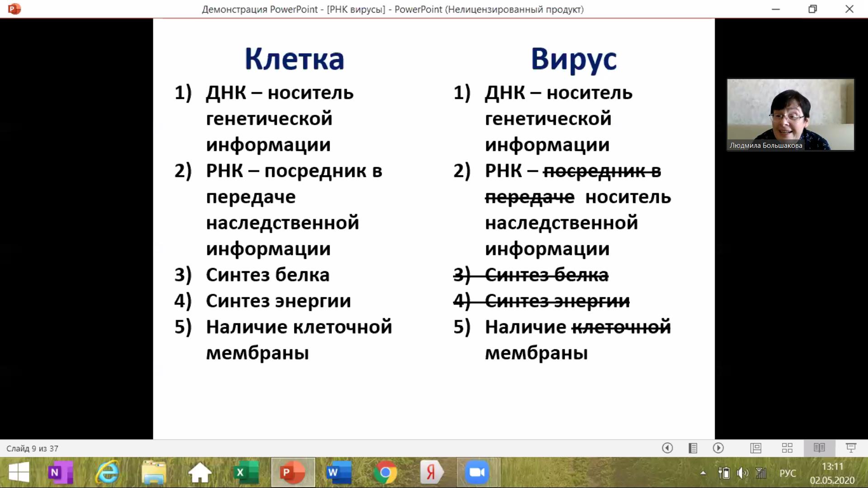The height and width of the screenshot is (488, 868).
Task: Open clock showing 13:11 02.05.2020
Action: 832,473
